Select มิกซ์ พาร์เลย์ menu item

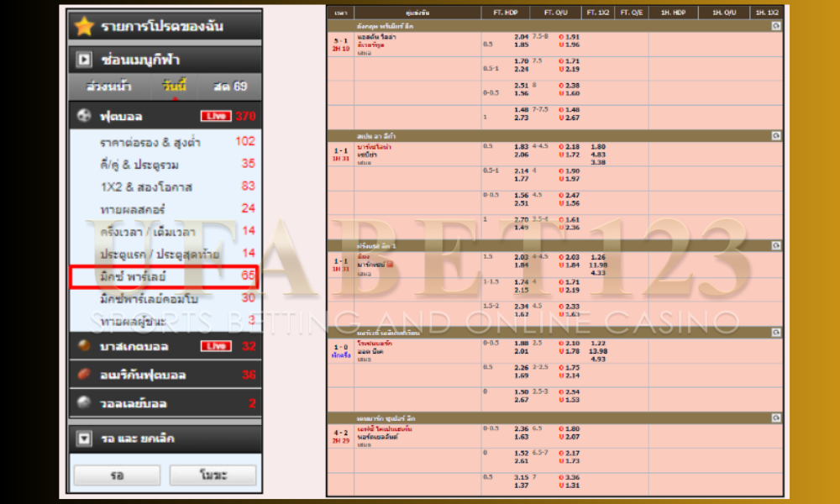165,276
